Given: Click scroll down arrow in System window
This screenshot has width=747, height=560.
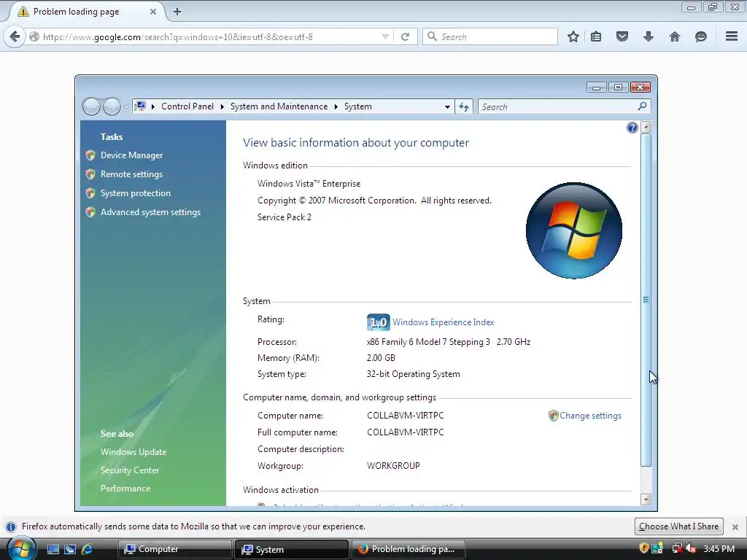Looking at the screenshot, I should pyautogui.click(x=646, y=499).
